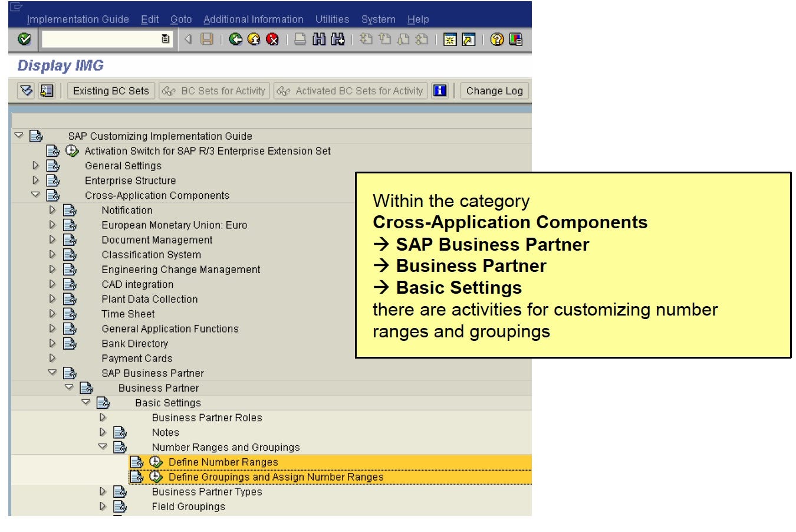The width and height of the screenshot is (796, 532).
Task: Click the Create New Session icon
Action: 450,40
